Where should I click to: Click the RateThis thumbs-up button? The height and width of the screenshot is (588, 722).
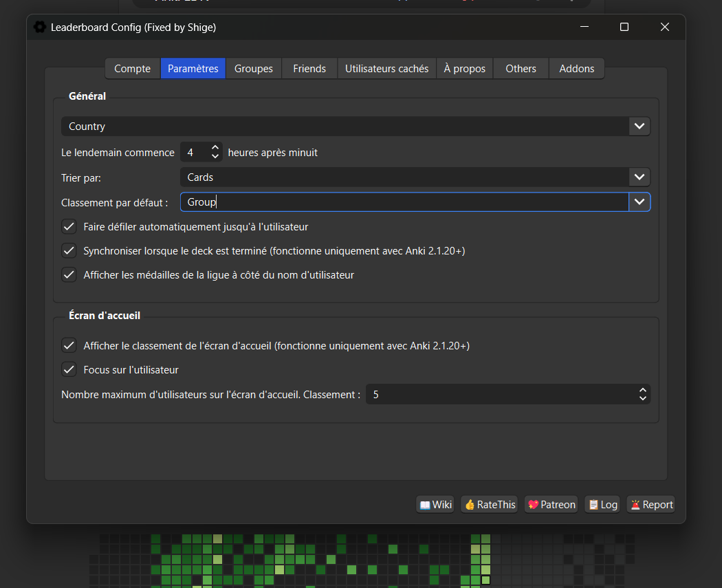click(490, 505)
